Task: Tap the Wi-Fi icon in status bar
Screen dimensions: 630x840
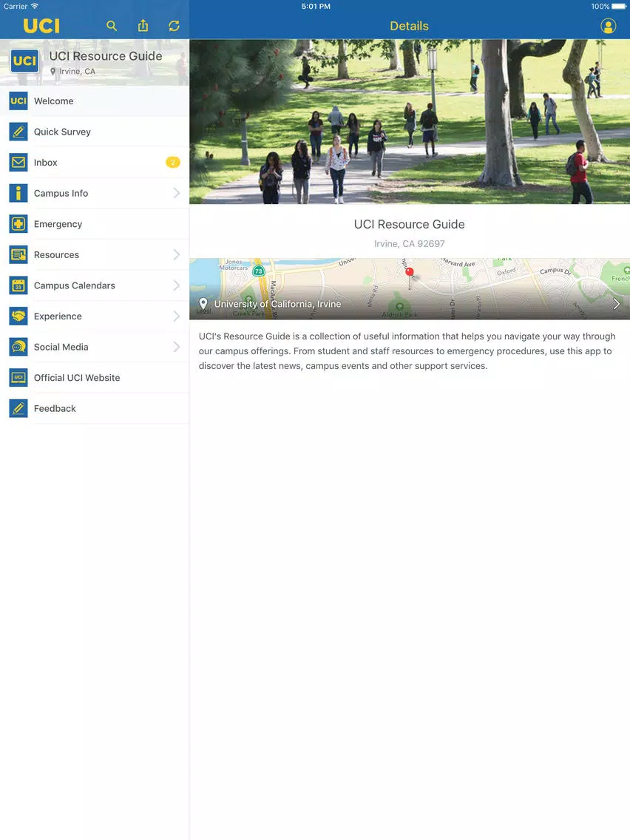Action: [34, 7]
